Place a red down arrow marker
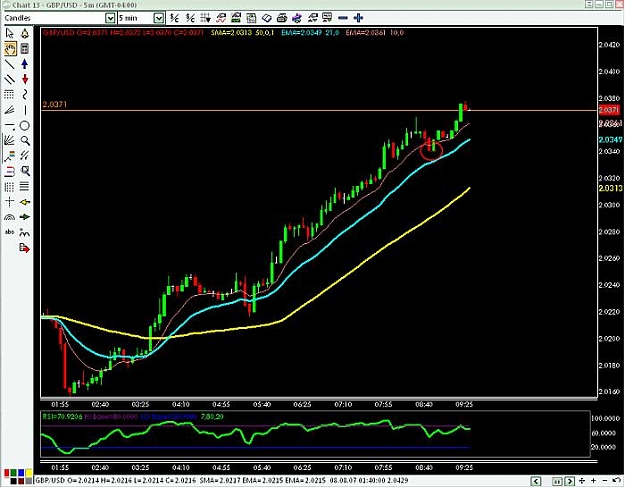This screenshot has height=488, width=625. (25, 79)
